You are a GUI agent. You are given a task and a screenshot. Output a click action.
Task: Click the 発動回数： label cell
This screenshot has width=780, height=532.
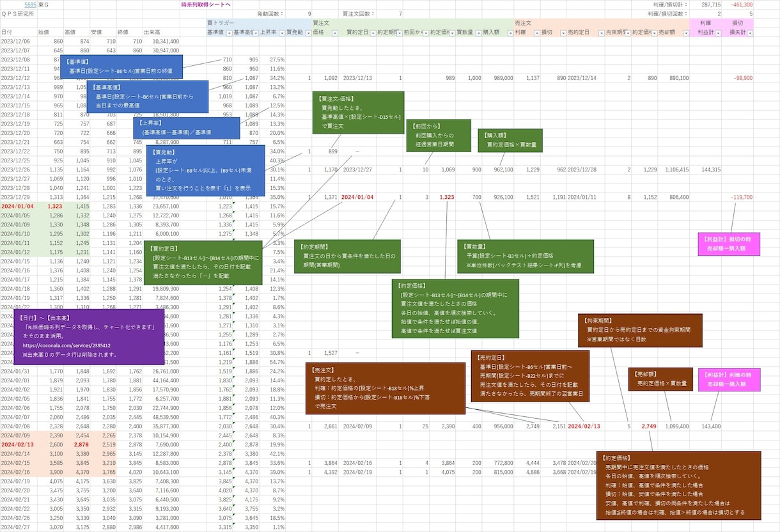point(270,13)
